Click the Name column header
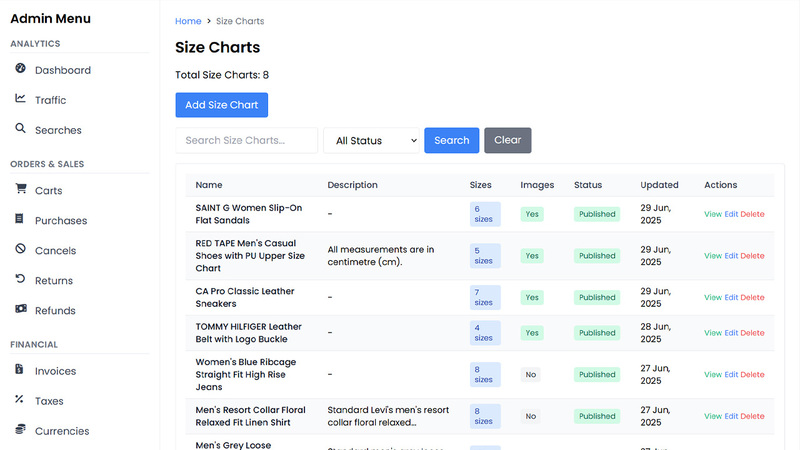Viewport: 800px width, 450px height. pyautogui.click(x=209, y=185)
